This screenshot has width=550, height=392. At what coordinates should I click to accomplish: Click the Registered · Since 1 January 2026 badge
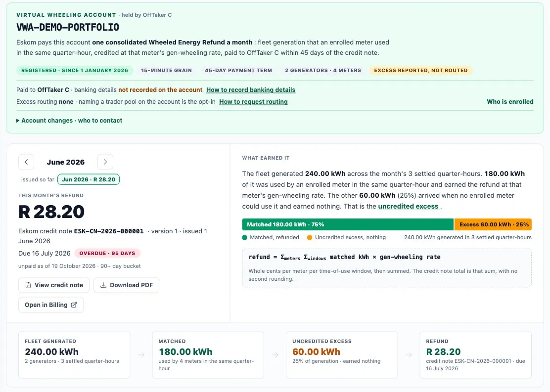75,71
